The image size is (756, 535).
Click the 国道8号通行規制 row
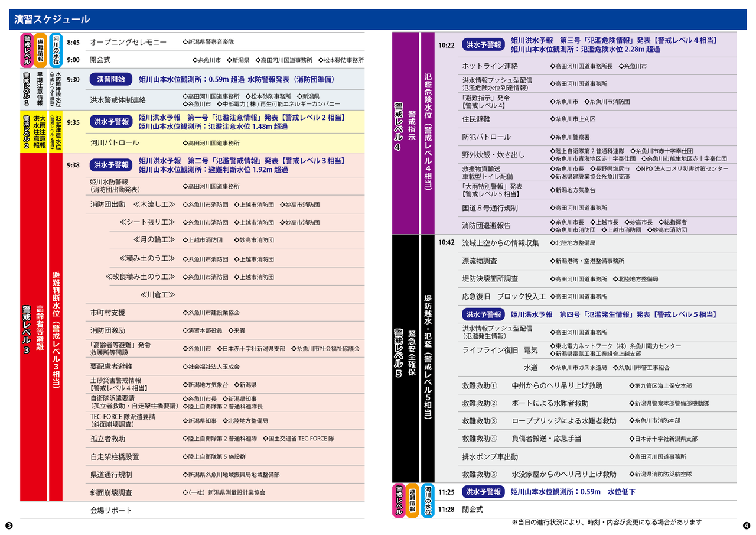point(597,208)
